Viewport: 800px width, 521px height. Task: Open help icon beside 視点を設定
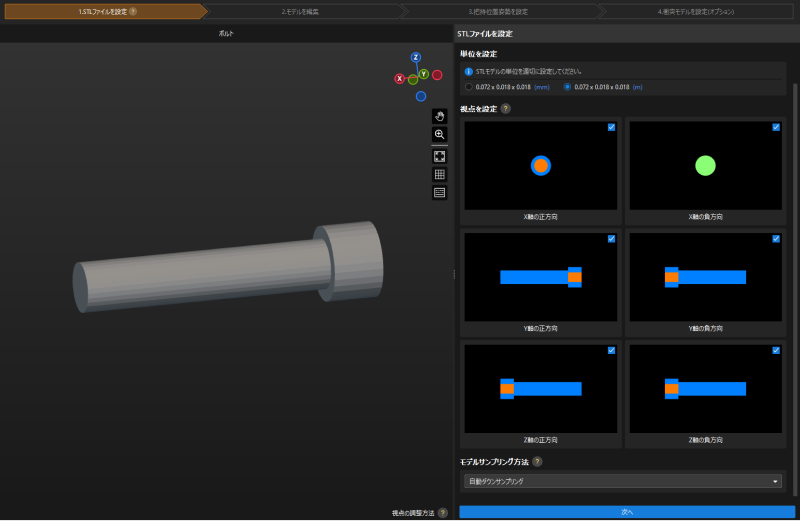click(506, 108)
